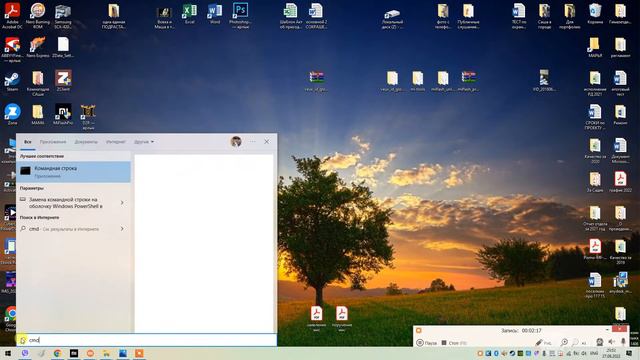Click the taskbar clock and date
Screen dimensions: 640x360
pyautogui.click(x=611, y=353)
